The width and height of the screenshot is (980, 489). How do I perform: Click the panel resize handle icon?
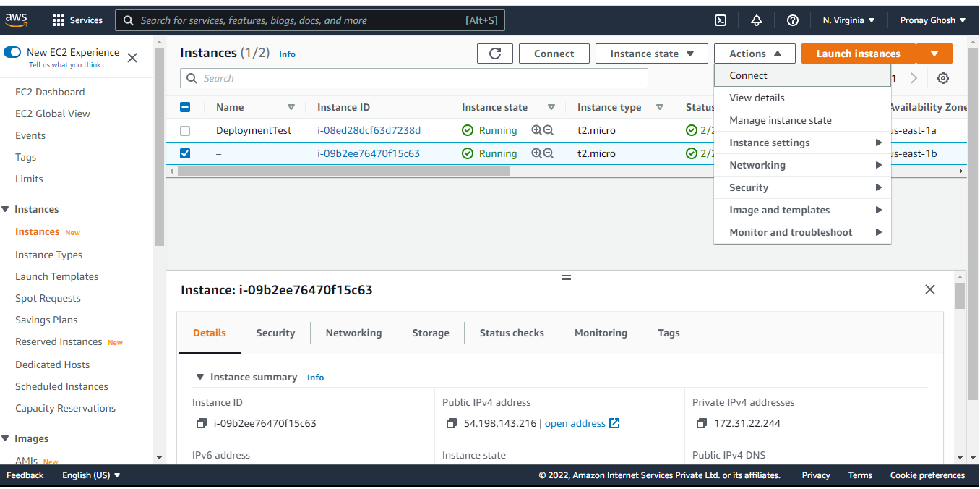[x=567, y=277]
